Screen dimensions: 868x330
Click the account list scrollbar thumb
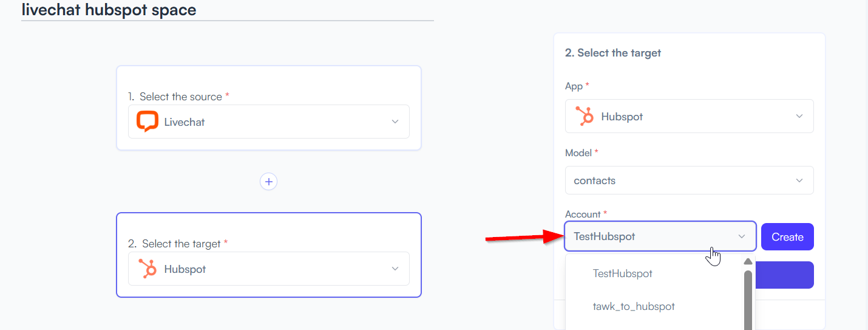click(748, 300)
